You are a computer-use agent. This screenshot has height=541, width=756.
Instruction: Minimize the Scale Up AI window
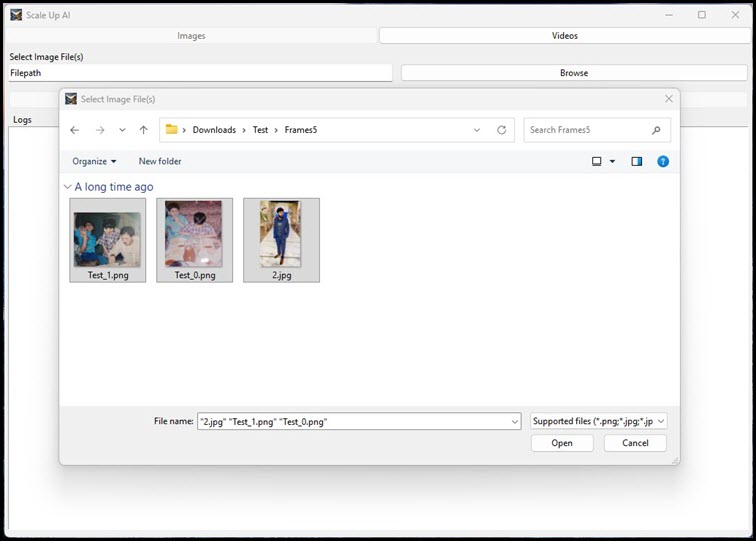coord(669,15)
